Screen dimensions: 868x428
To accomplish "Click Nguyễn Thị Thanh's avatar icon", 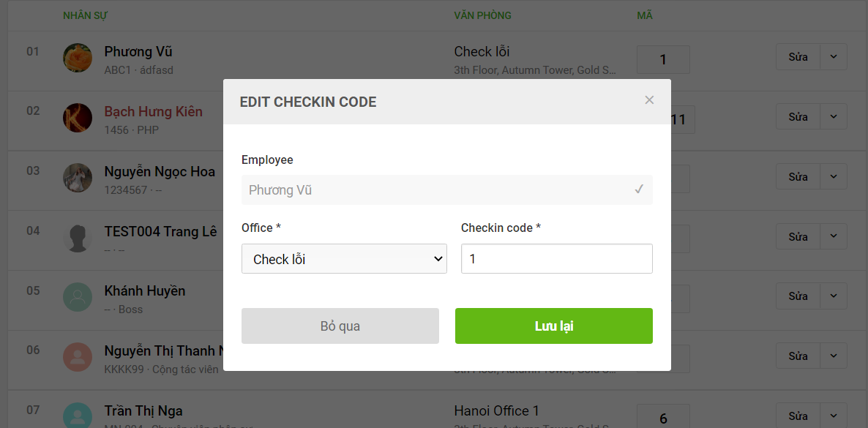I will pyautogui.click(x=78, y=357).
